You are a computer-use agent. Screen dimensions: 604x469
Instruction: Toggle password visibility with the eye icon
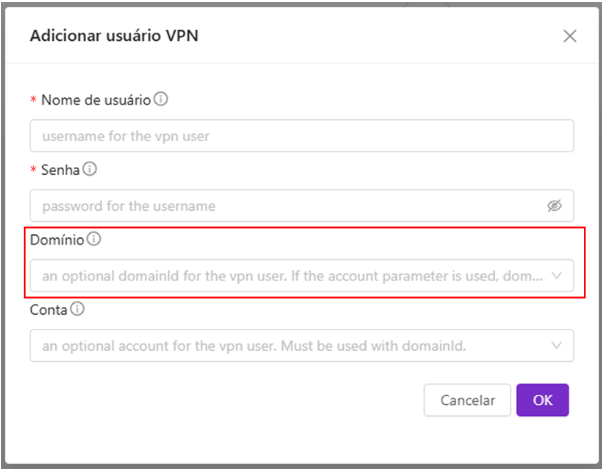click(x=554, y=206)
